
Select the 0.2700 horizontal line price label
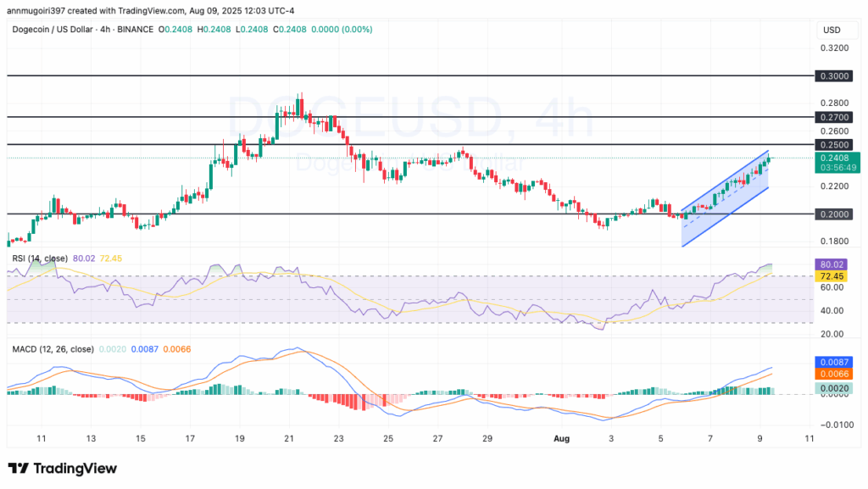click(x=834, y=117)
